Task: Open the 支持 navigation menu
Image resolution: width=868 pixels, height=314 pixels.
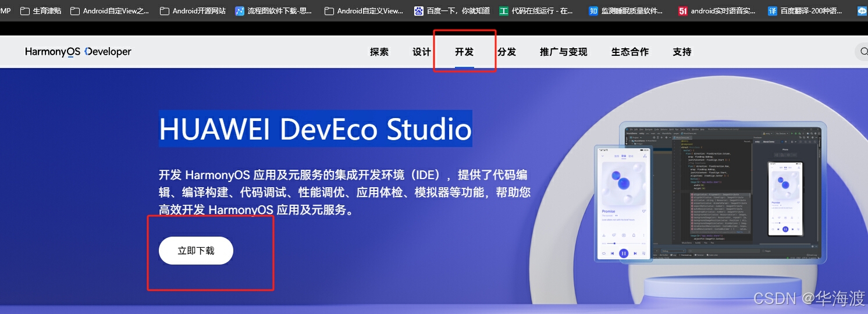Action: click(682, 52)
